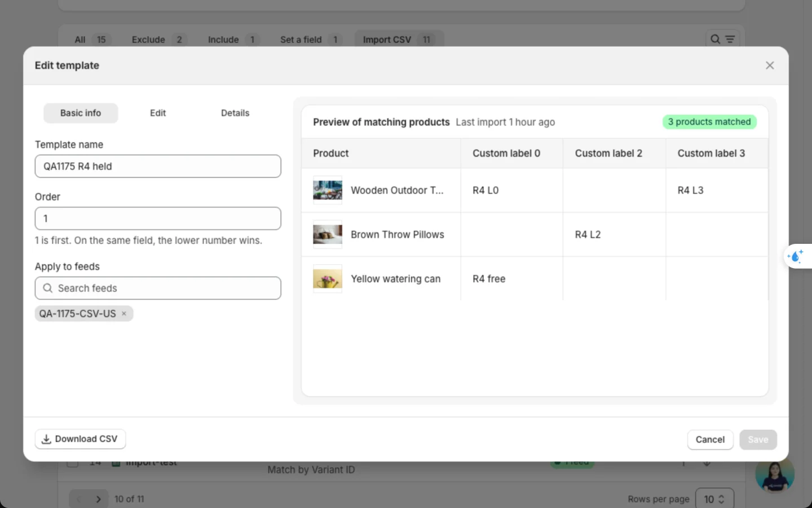
Task: Switch to the Edit tab
Action: click(158, 113)
